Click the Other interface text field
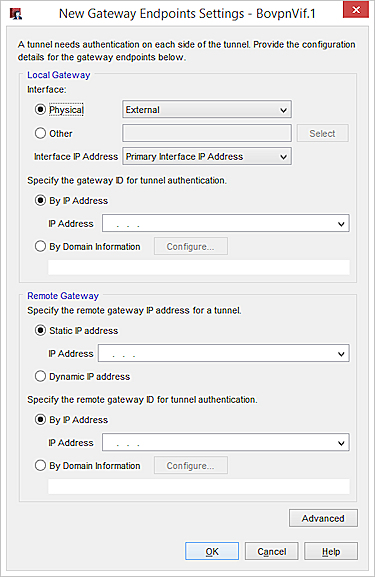The height and width of the screenshot is (577, 375). [207, 133]
